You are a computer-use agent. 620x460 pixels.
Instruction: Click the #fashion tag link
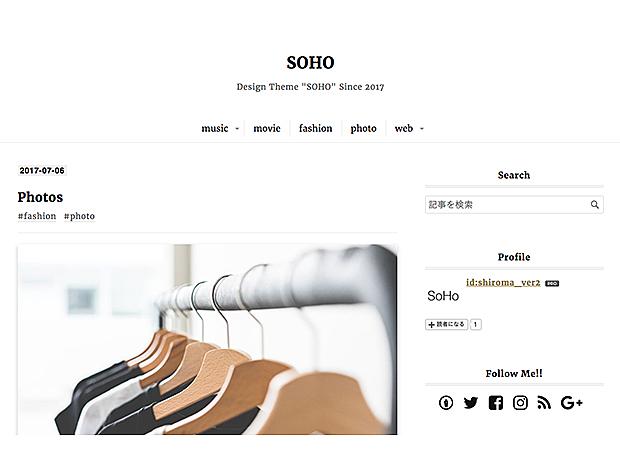(37, 216)
